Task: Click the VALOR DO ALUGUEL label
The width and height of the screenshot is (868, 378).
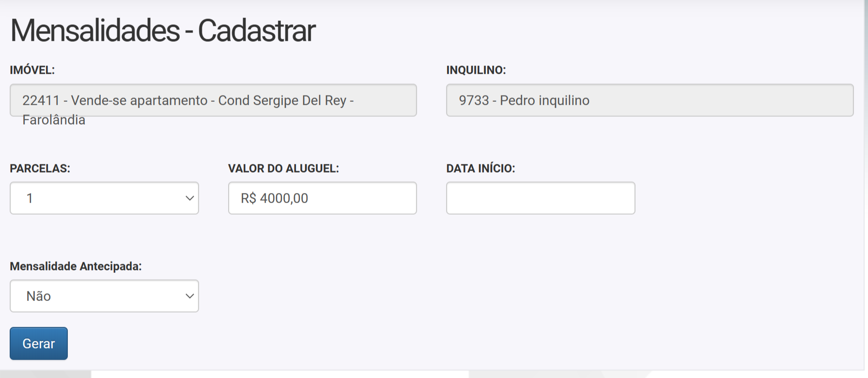Action: point(283,169)
